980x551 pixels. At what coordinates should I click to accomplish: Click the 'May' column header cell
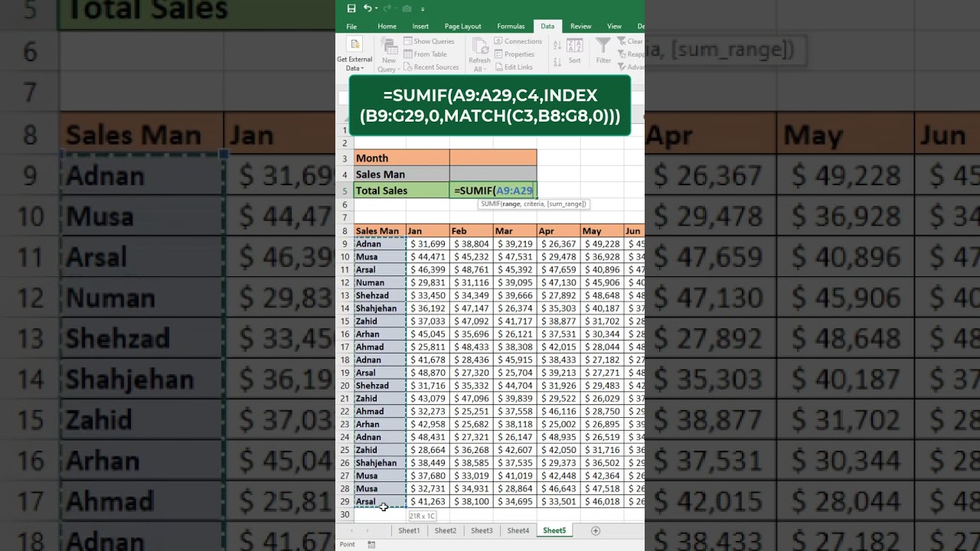(x=603, y=230)
